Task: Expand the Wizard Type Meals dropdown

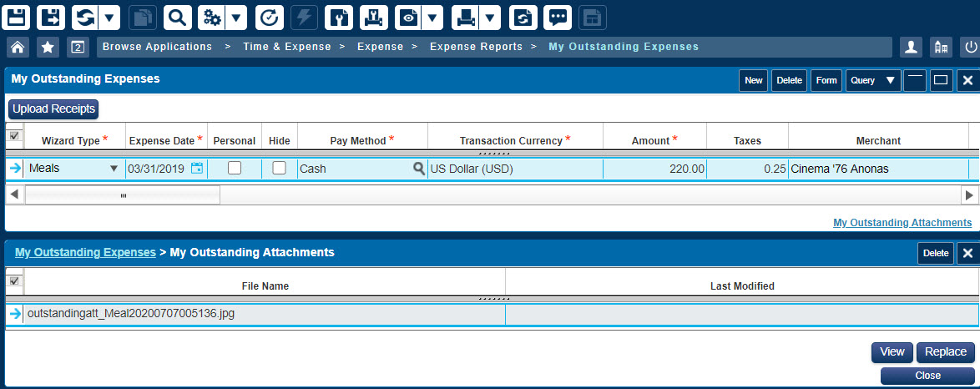Action: (114, 169)
